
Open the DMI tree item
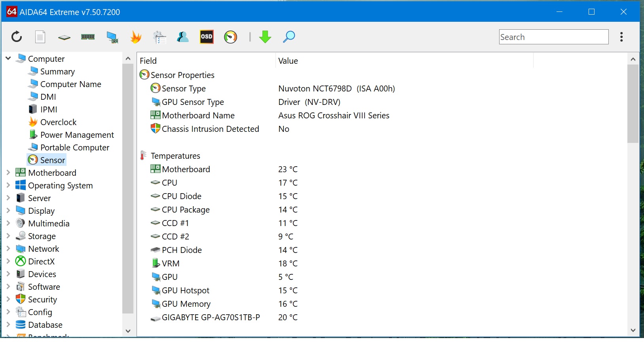48,97
